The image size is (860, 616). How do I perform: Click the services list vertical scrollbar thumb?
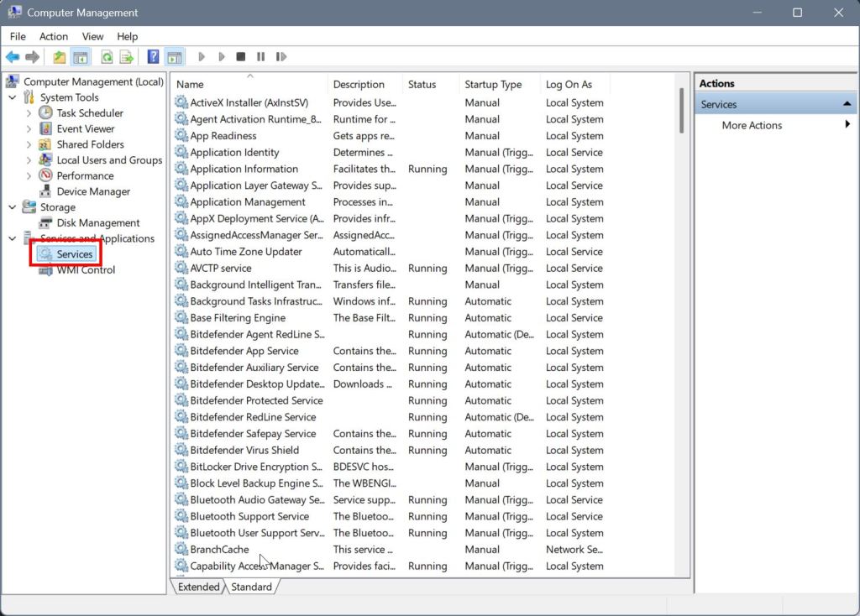tap(681, 110)
